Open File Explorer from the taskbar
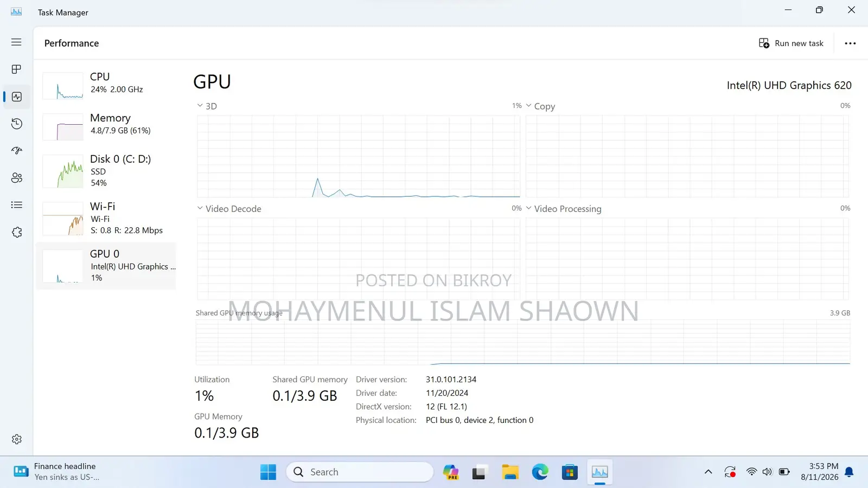 [510, 472]
